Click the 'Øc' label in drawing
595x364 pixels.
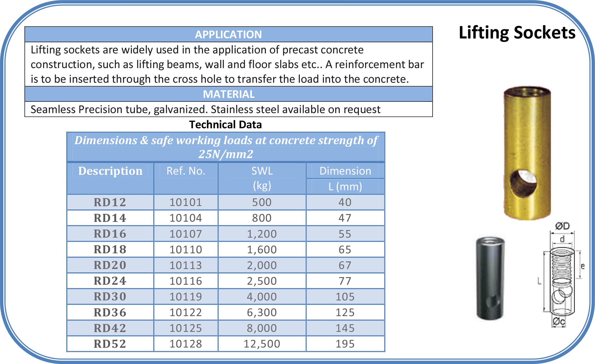click(559, 321)
